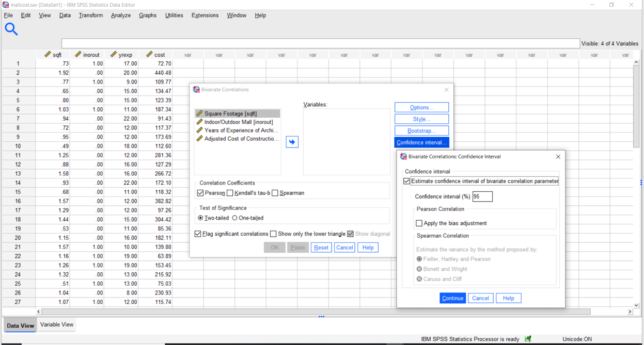Enable Kendall's tau-b coefficient
The image size is (644, 345).
pyautogui.click(x=230, y=193)
